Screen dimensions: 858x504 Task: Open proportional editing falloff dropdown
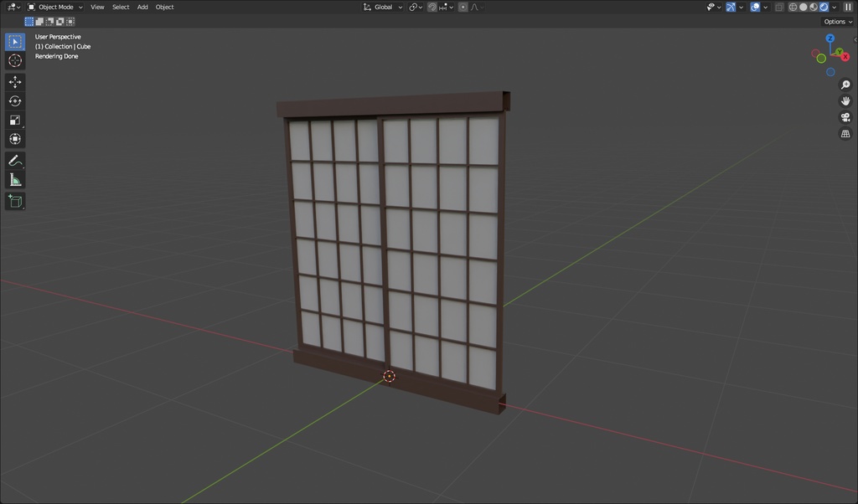[477, 7]
